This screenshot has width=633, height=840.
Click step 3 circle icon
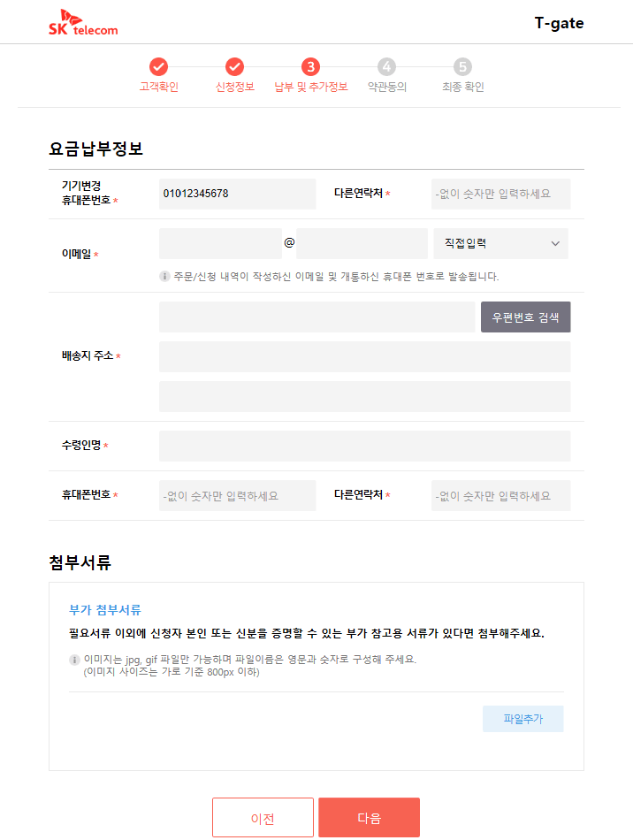tap(310, 66)
